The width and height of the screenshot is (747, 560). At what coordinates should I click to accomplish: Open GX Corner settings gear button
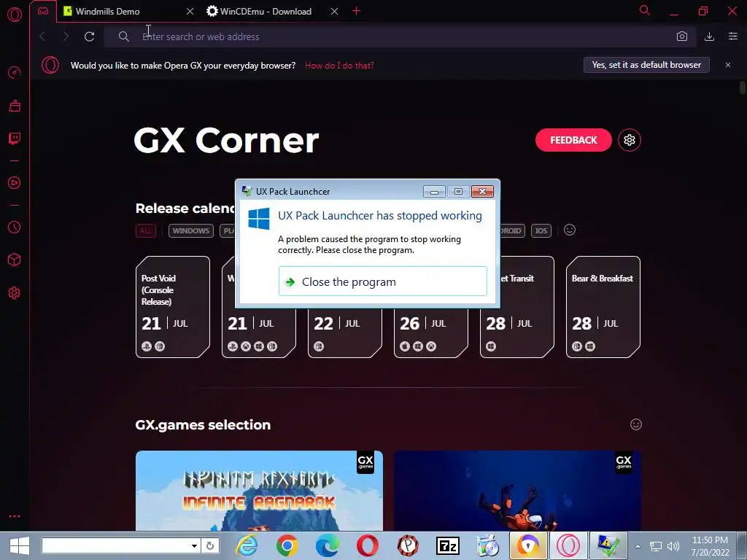[x=630, y=140]
